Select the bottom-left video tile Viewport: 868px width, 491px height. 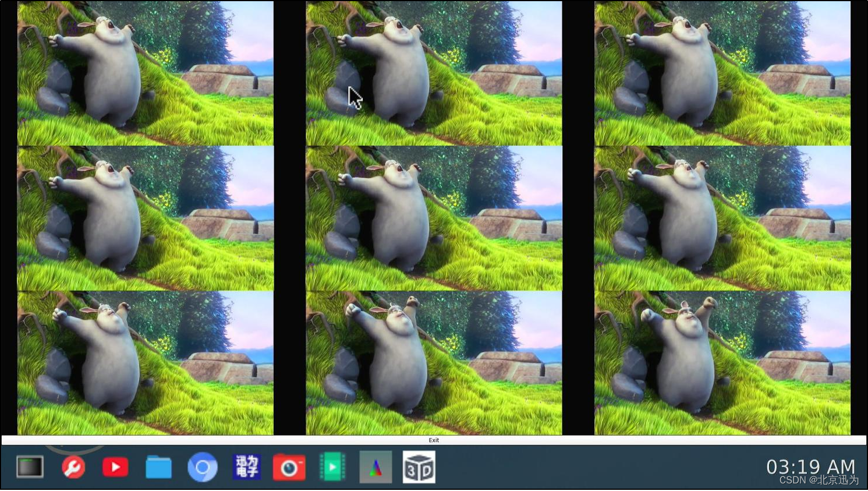(146, 363)
